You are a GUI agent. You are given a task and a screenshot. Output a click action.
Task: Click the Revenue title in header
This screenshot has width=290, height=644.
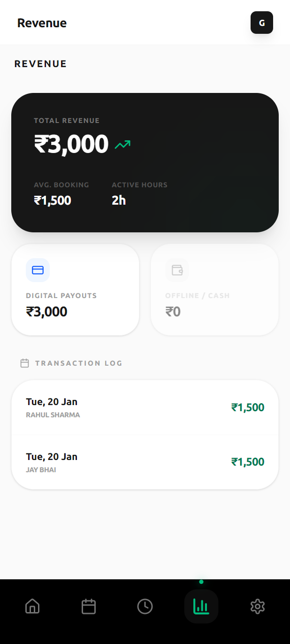(42, 23)
